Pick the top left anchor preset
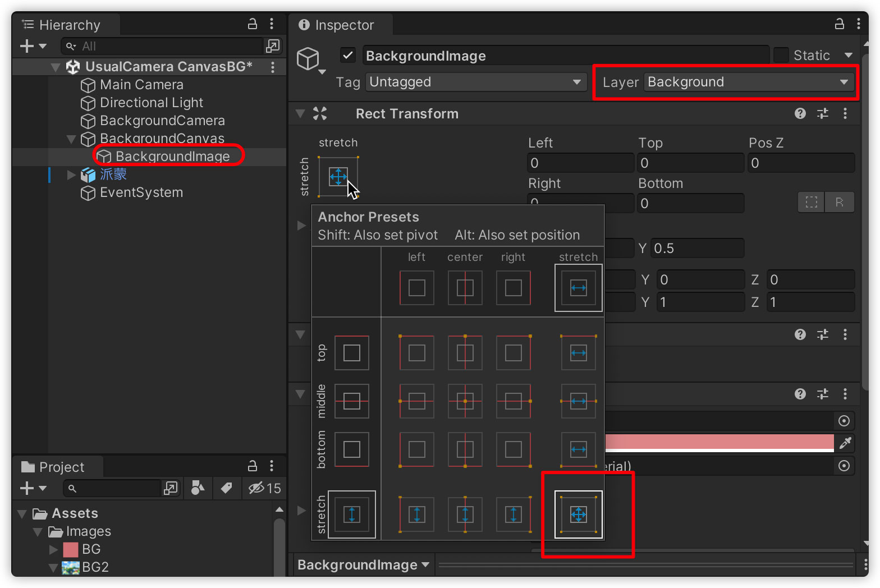 (416, 353)
